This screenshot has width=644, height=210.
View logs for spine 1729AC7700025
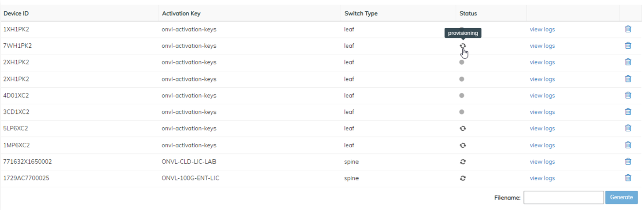(542, 178)
